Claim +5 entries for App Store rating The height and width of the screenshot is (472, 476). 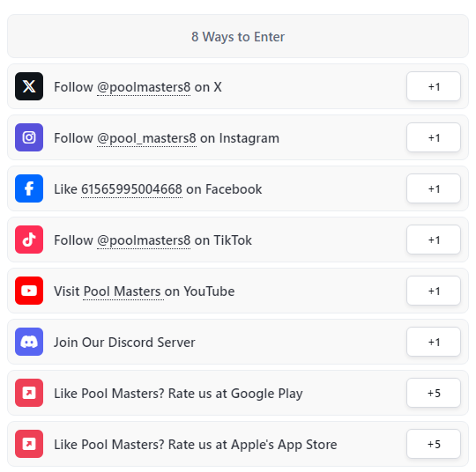434,444
